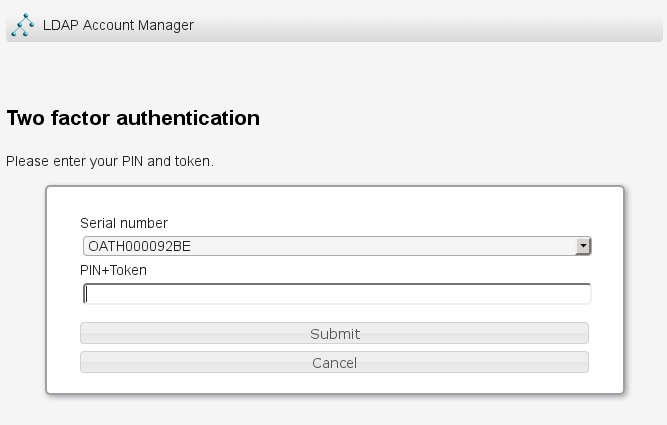Cancel the two factor authentication
The width and height of the screenshot is (667, 425).
pos(334,362)
